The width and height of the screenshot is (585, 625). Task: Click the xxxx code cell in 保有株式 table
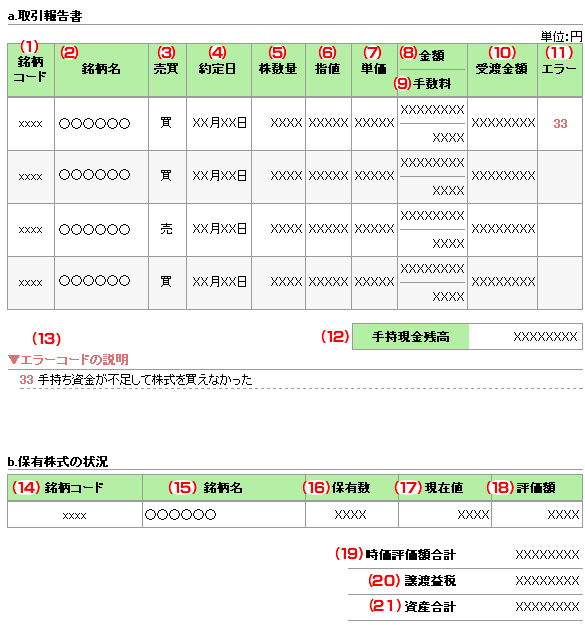point(75,516)
